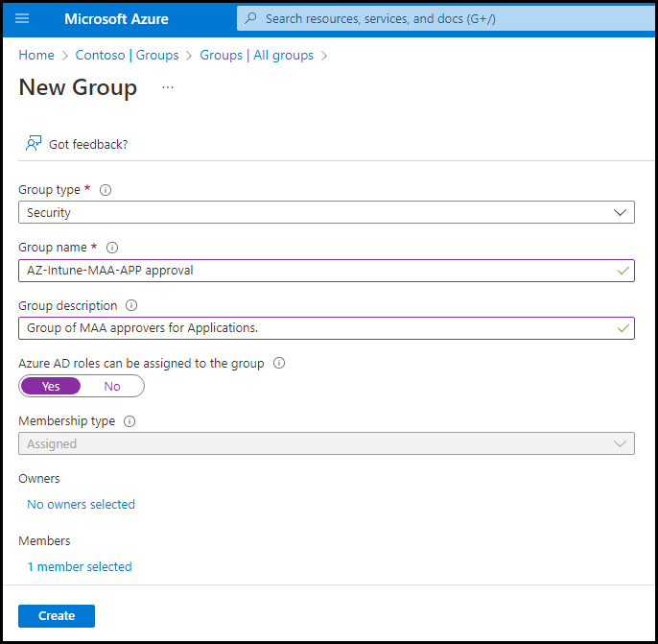This screenshot has width=658, height=644.
Task: Navigate to Contoso | Groups breadcrumb
Action: click(128, 56)
